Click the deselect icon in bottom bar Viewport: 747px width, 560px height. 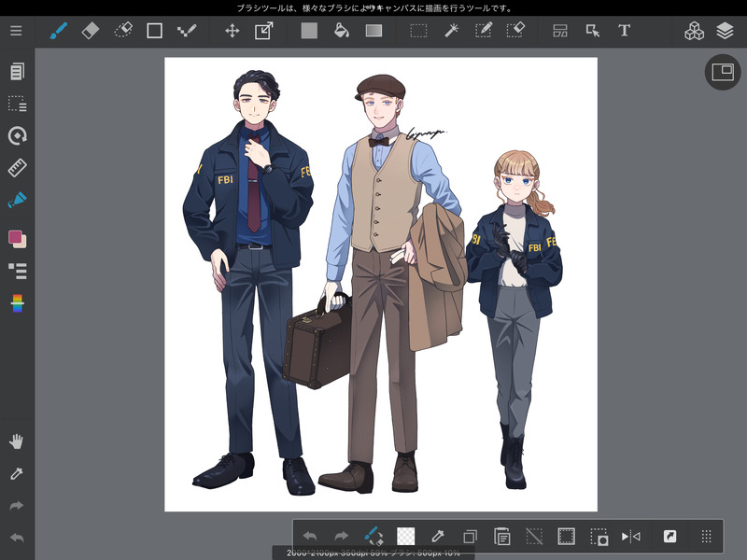coord(534,537)
